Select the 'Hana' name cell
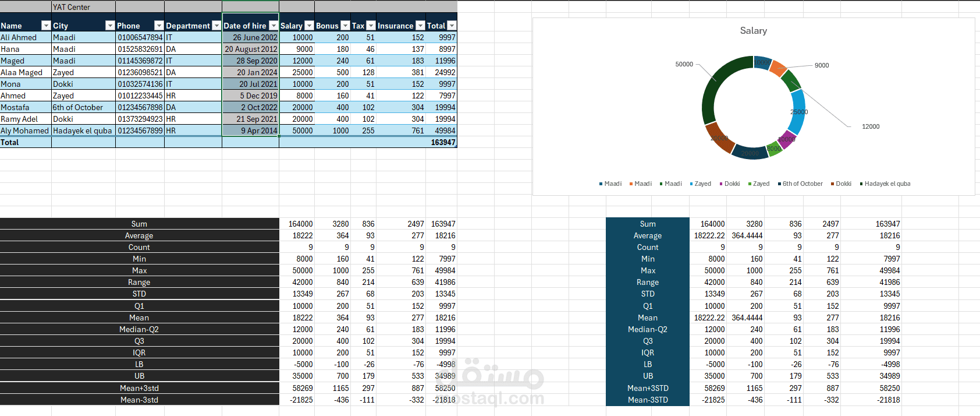 click(26, 49)
